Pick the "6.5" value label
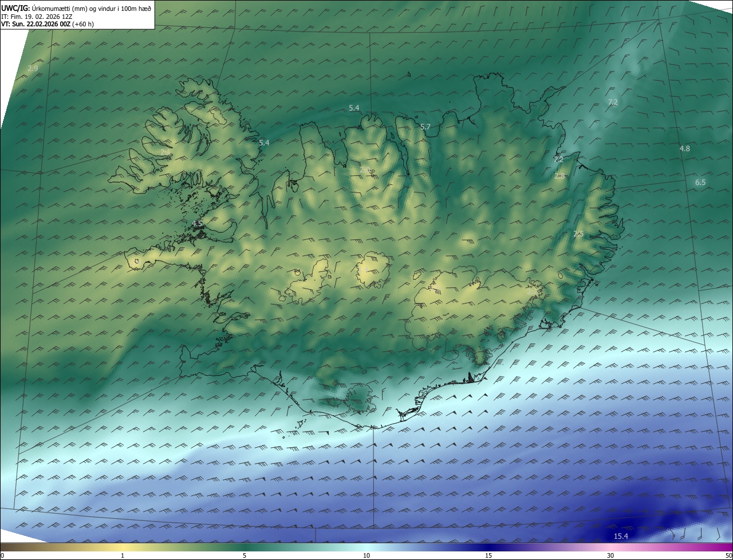 click(700, 182)
